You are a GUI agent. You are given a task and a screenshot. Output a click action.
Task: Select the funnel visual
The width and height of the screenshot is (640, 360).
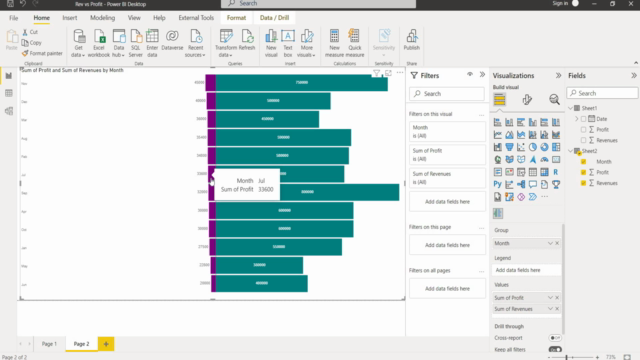pyautogui.click(x=509, y=147)
